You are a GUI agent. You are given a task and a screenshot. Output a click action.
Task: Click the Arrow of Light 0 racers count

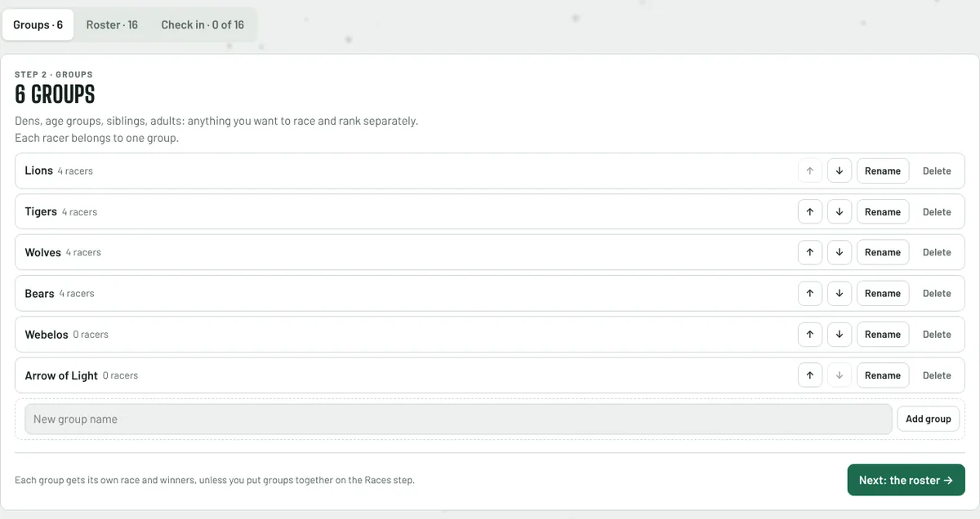pyautogui.click(x=120, y=375)
